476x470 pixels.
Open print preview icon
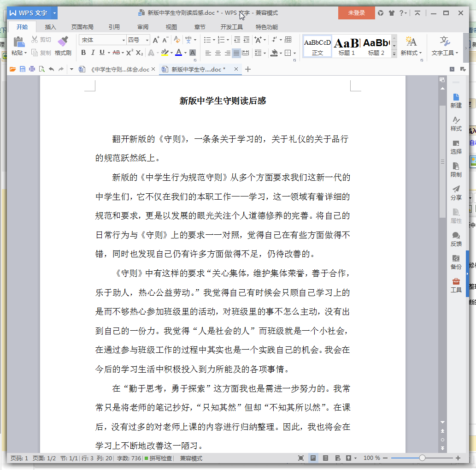tap(41, 69)
